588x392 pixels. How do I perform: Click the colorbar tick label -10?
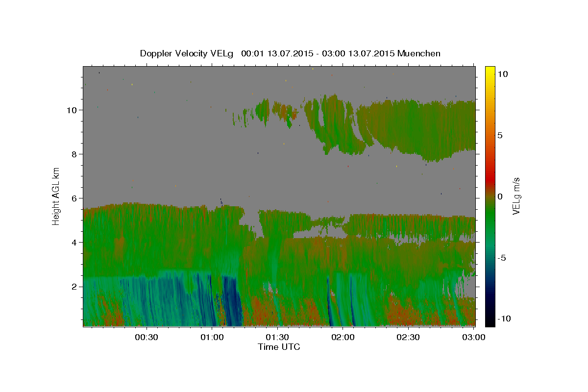(x=504, y=318)
